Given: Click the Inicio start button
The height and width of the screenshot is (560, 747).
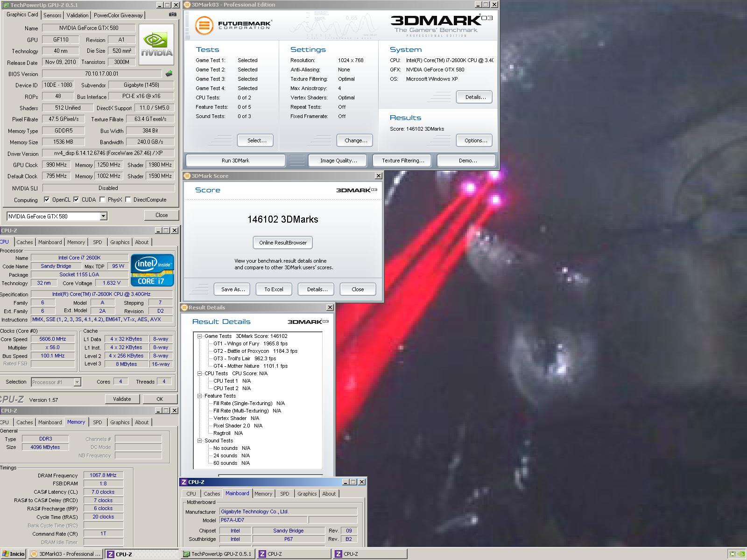Looking at the screenshot, I should coord(14,554).
